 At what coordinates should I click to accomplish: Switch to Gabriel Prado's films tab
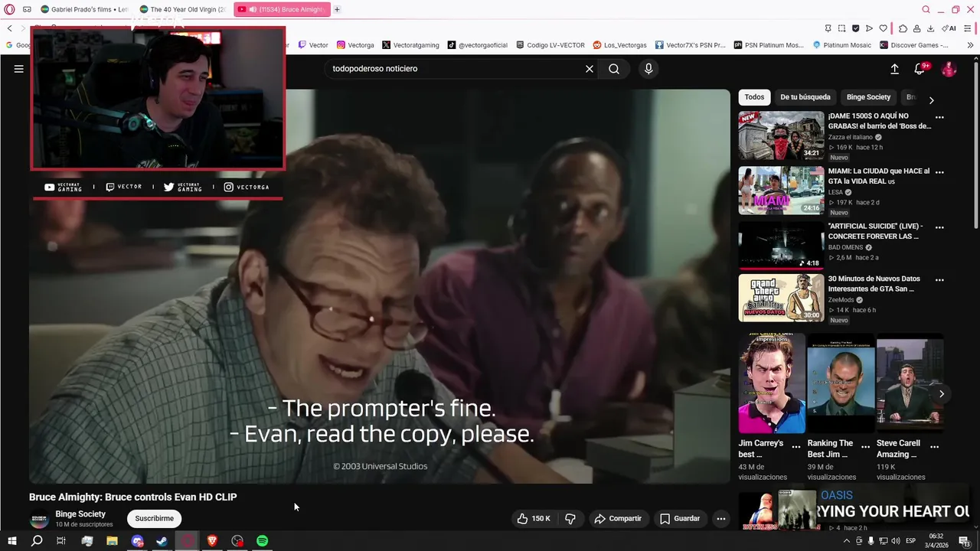click(84, 9)
